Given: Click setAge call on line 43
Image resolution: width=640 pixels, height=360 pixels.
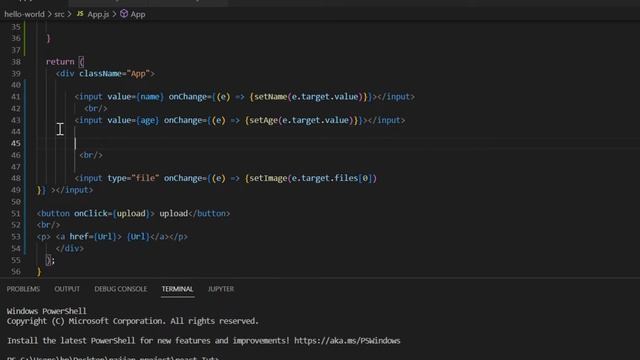Looking at the screenshot, I should 264,120.
